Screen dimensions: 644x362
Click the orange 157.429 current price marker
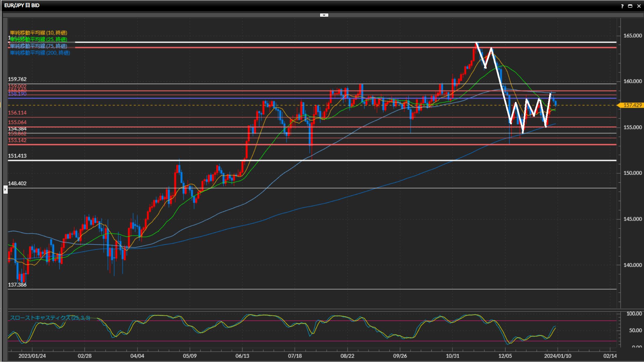(632, 105)
